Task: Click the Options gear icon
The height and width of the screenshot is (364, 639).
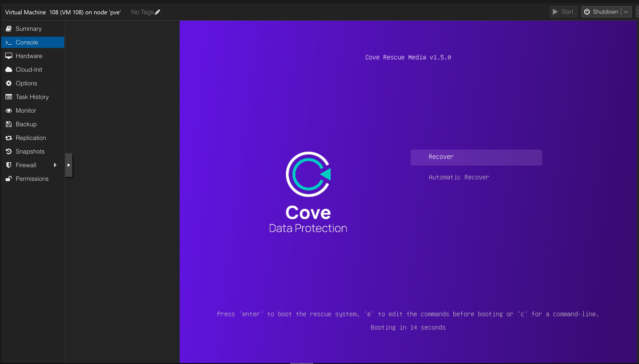Action: pos(9,83)
